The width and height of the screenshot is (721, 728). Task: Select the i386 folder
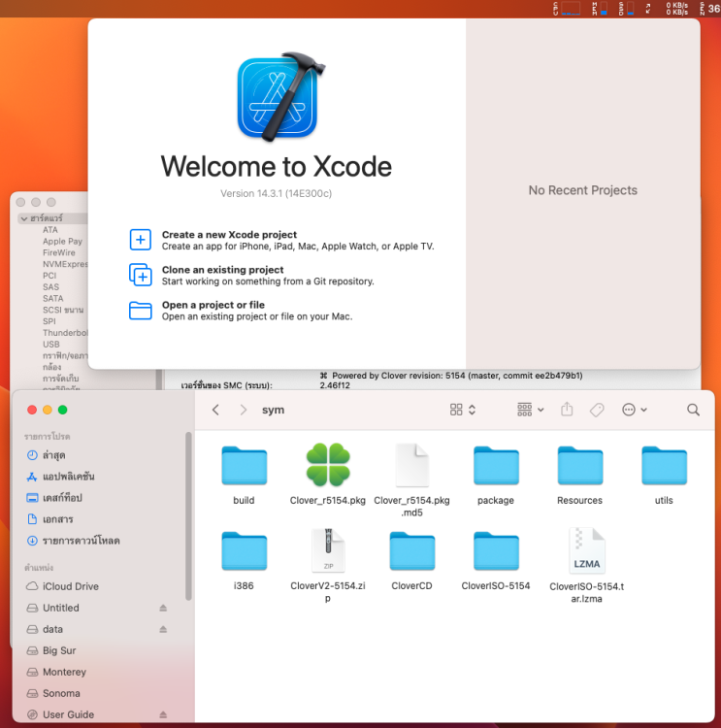[244, 551]
